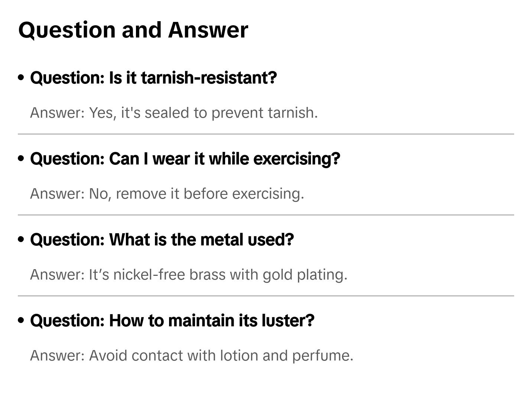Viewport: 532px width, 398px height.
Task: Click the bullet before the luster question
Action: click(x=21, y=320)
